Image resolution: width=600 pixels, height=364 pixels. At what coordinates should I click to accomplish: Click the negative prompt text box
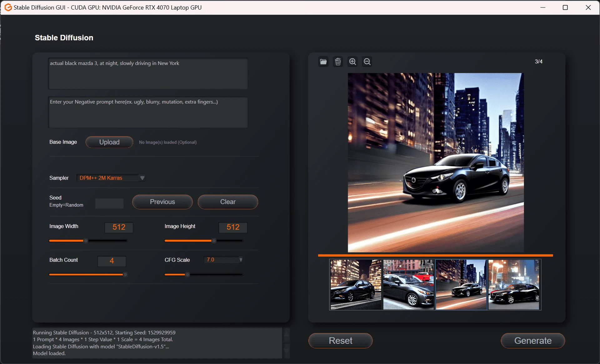(x=148, y=112)
